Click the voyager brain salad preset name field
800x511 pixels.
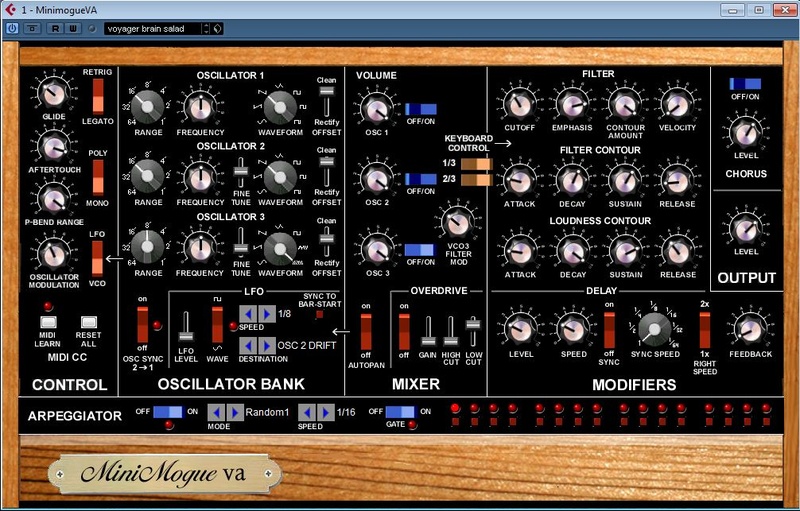click(153, 29)
